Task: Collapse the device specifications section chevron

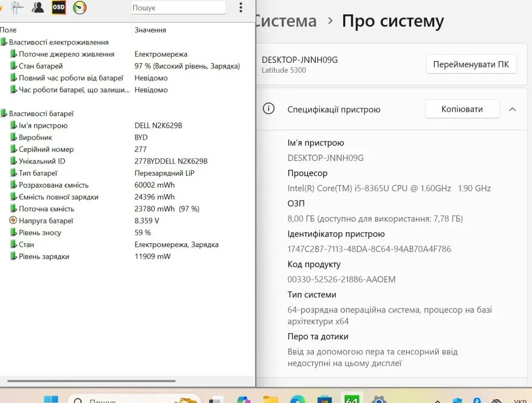Action: pyautogui.click(x=512, y=109)
